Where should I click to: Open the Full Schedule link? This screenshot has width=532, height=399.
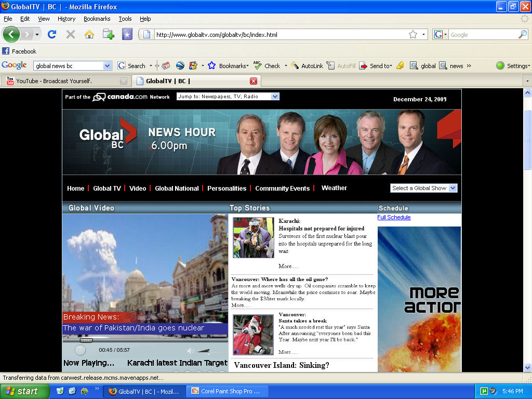tap(394, 217)
